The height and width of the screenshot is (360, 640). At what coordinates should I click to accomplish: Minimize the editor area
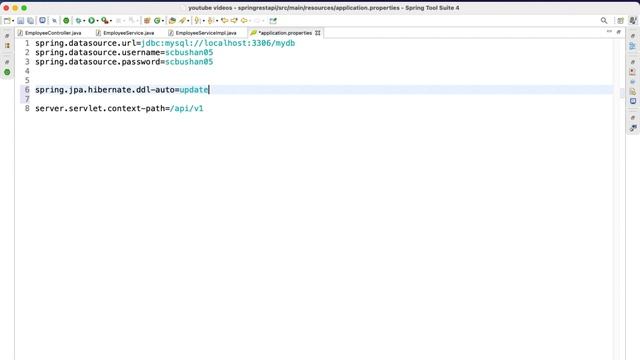(609, 31)
